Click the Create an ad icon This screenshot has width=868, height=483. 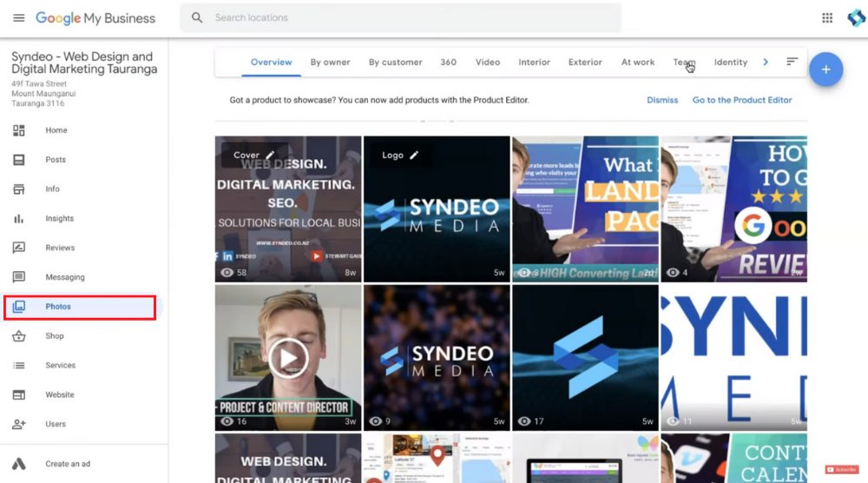pos(19,464)
